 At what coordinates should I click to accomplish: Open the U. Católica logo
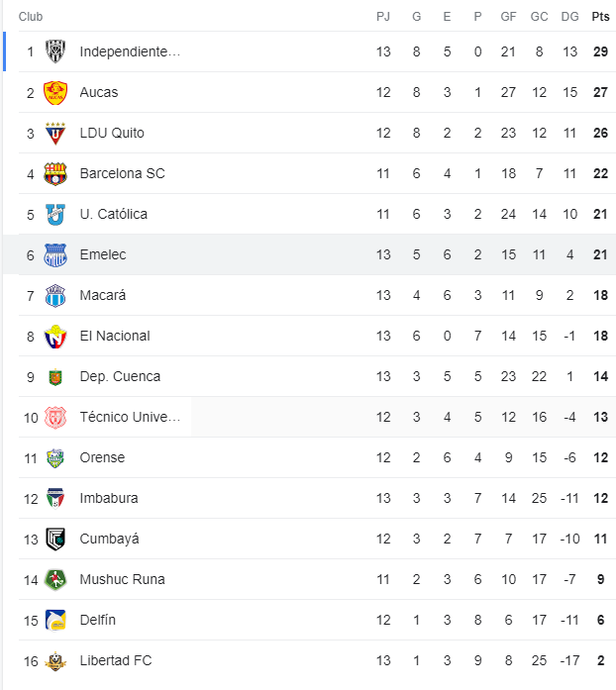pyautogui.click(x=55, y=214)
